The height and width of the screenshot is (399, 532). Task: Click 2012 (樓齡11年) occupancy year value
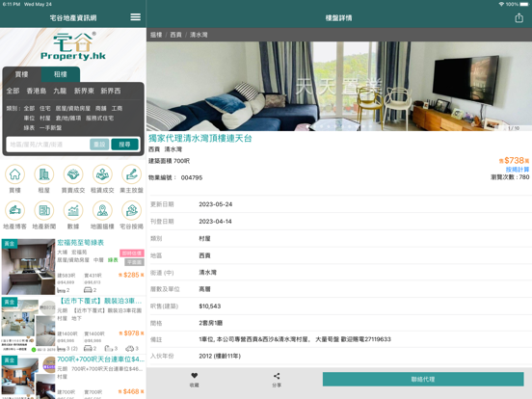[220, 356]
